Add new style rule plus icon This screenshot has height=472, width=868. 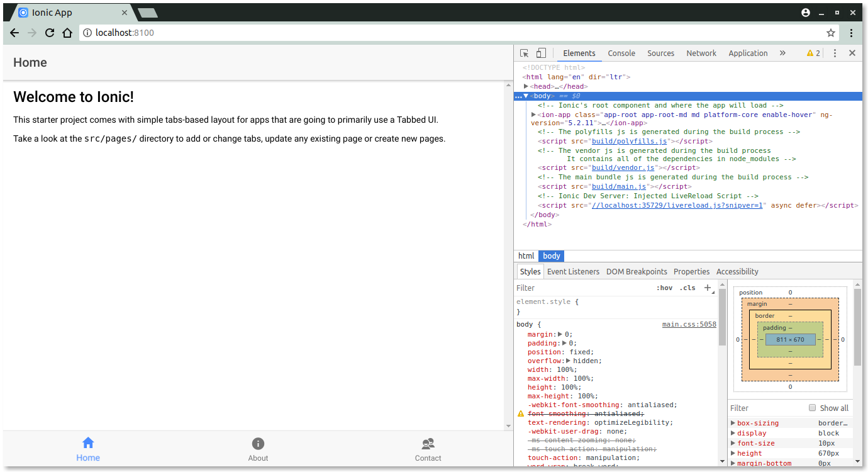(x=708, y=288)
